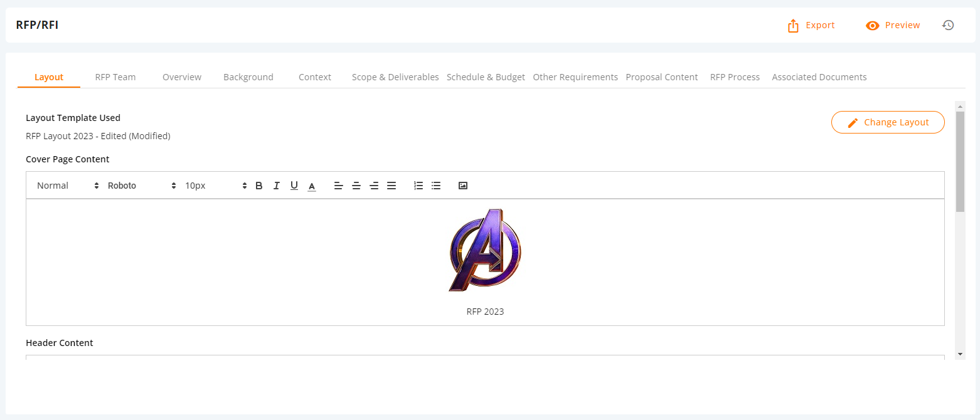980x420 pixels.
Task: Open the RFP Process tab
Action: [x=735, y=77]
